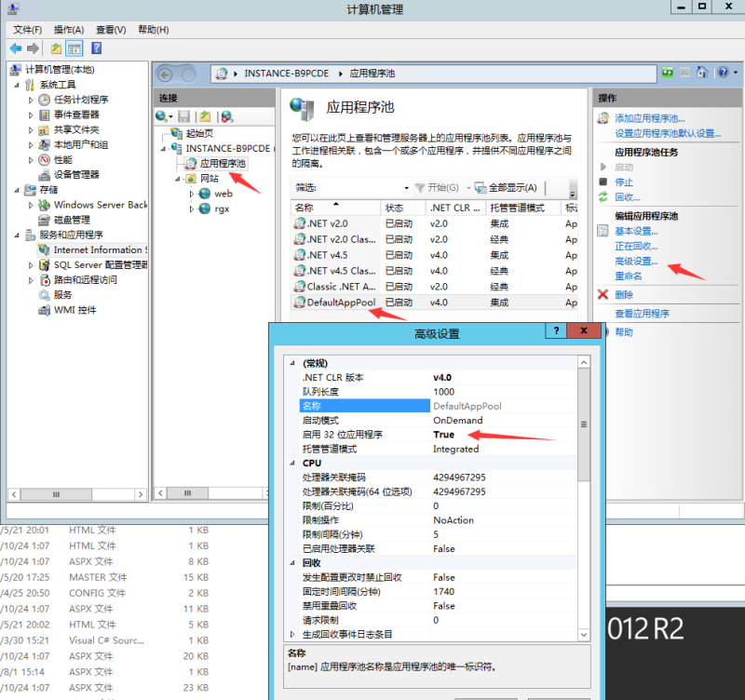This screenshot has height=700, width=745.
Task: Click left pane horizontal scrollbar right arrow
Action: pyautogui.click(x=141, y=494)
